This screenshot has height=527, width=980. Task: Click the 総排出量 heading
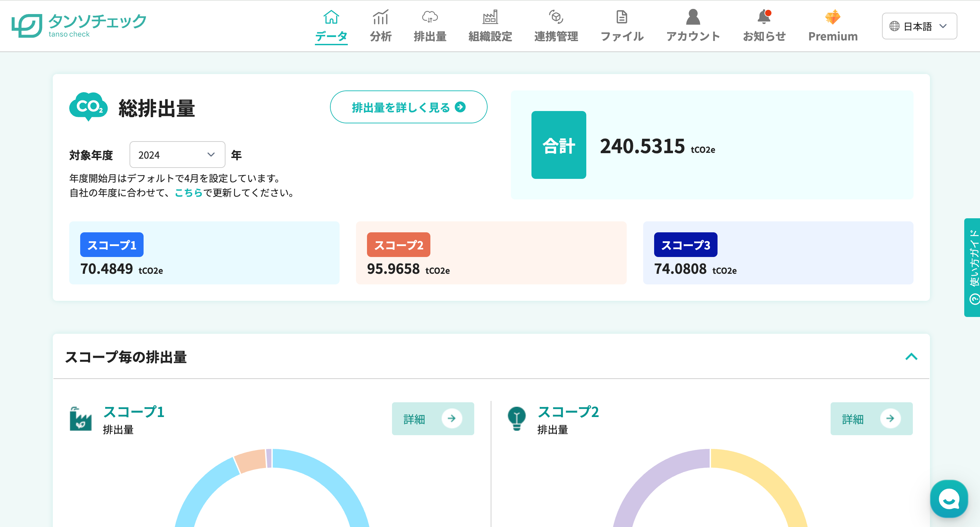coord(157,108)
